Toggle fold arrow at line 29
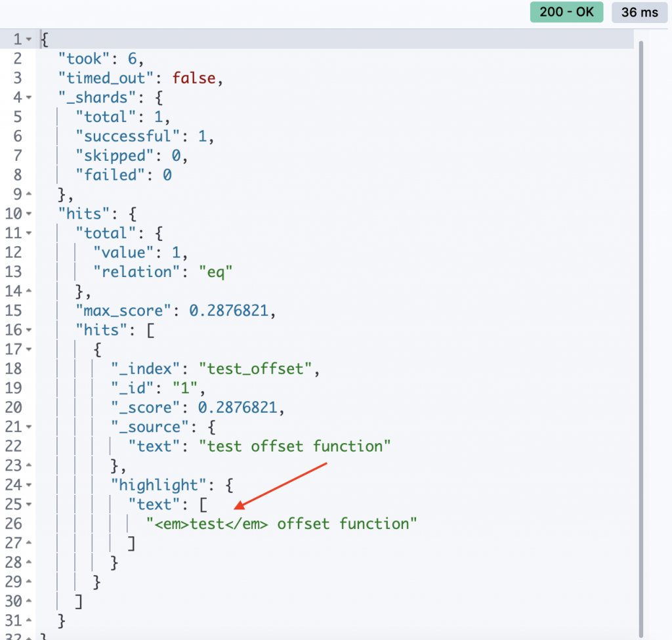 point(29,582)
